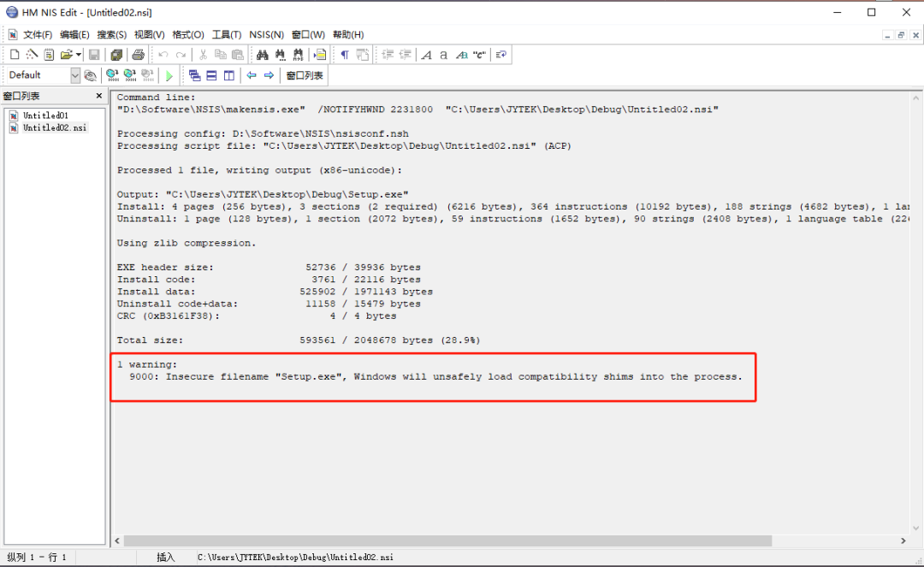924x567 pixels.
Task: Click the Print icon in toolbar
Action: 138,55
